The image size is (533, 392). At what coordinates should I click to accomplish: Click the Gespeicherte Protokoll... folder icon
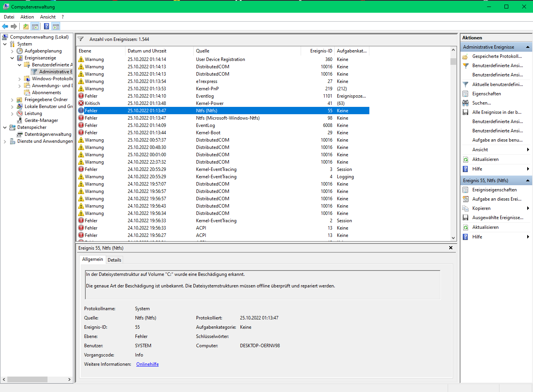coord(465,56)
